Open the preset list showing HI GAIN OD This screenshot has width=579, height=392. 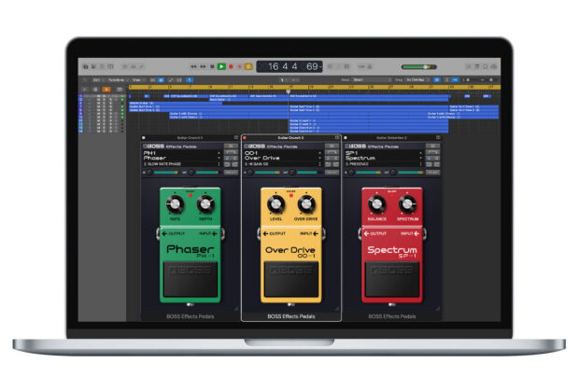click(x=282, y=164)
